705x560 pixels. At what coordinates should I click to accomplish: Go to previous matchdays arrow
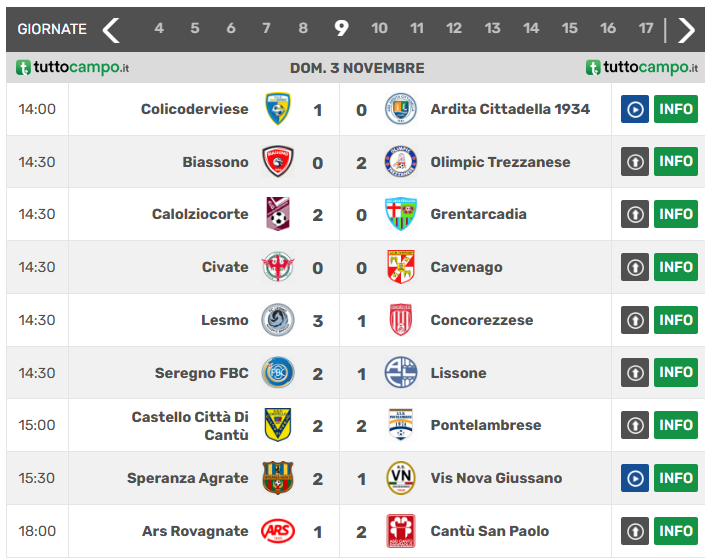(x=111, y=29)
